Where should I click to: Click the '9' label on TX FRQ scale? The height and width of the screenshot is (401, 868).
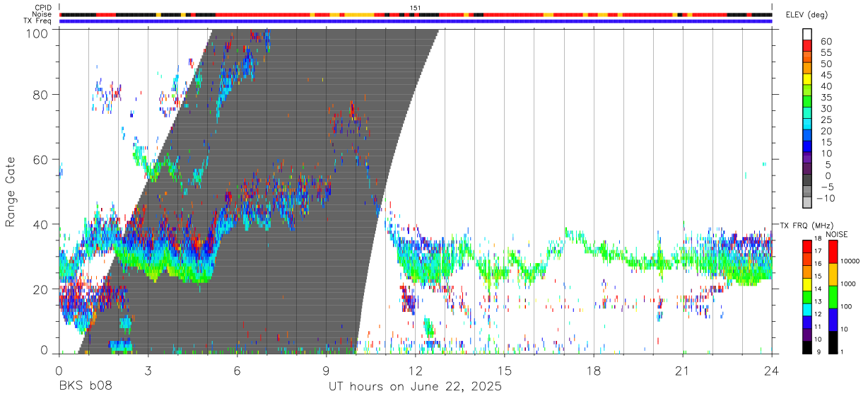(818, 352)
